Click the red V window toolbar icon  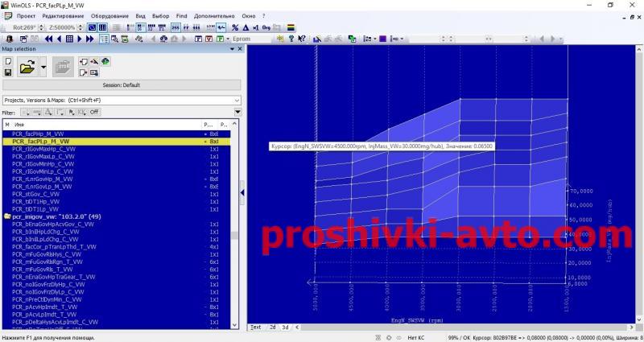coord(208,39)
